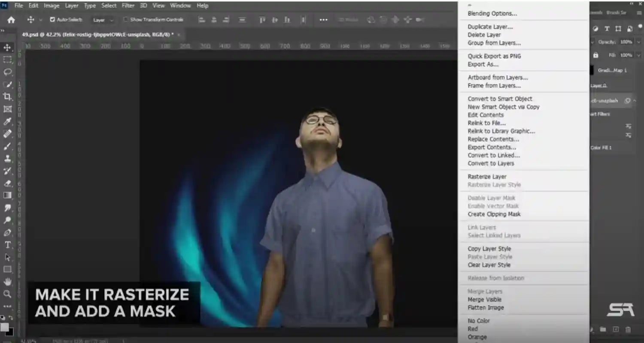Select the Gradient Map 1 layer
The image size is (644, 343).
[612, 70]
